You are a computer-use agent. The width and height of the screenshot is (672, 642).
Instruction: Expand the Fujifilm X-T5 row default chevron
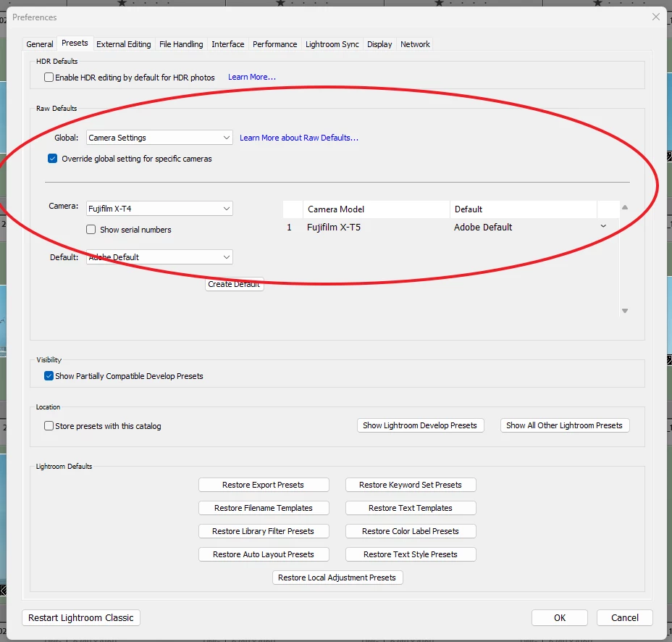(603, 226)
